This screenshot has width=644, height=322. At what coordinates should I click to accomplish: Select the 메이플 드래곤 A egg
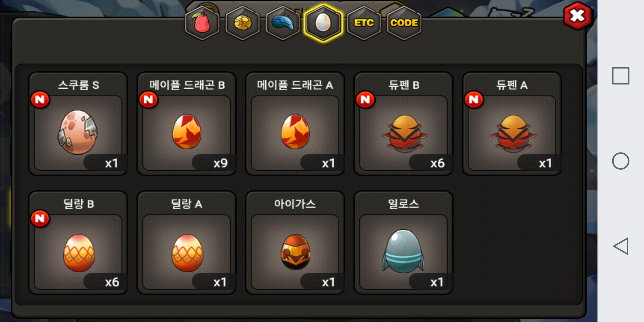click(295, 124)
